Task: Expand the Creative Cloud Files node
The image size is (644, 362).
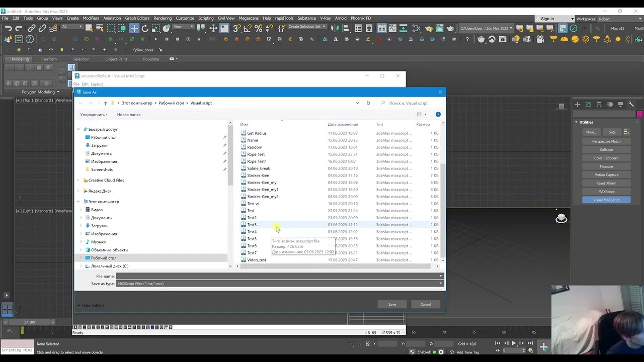Action: [78, 180]
